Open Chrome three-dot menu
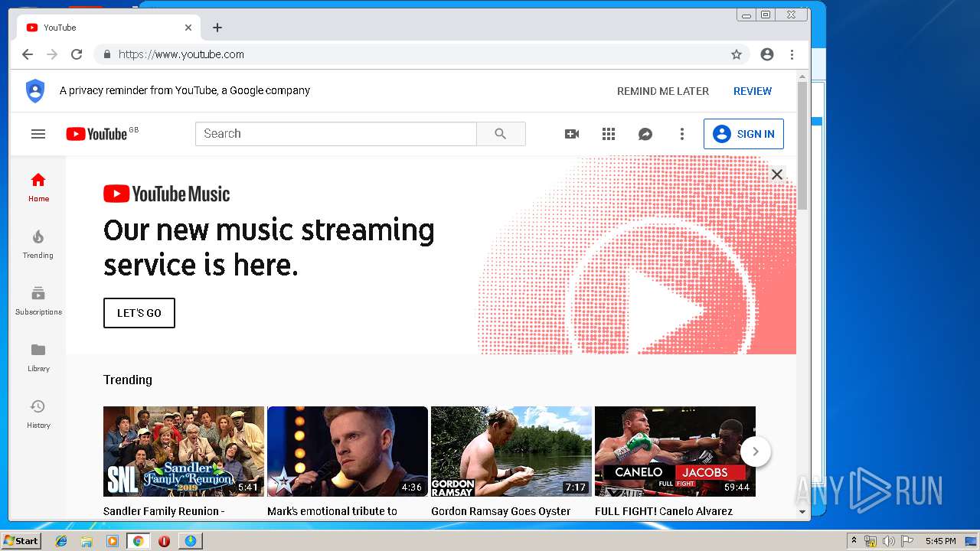This screenshot has height=551, width=980. pos(792,54)
